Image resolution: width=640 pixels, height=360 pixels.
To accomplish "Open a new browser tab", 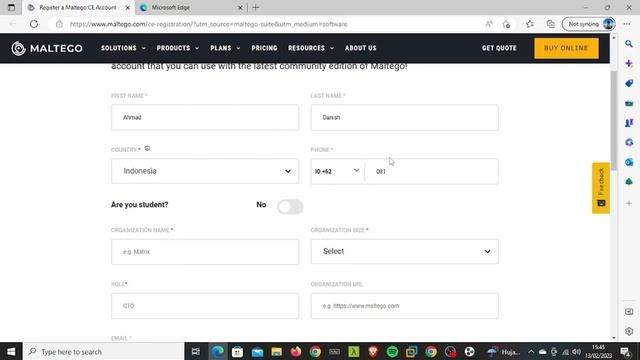I will pyautogui.click(x=256, y=7).
